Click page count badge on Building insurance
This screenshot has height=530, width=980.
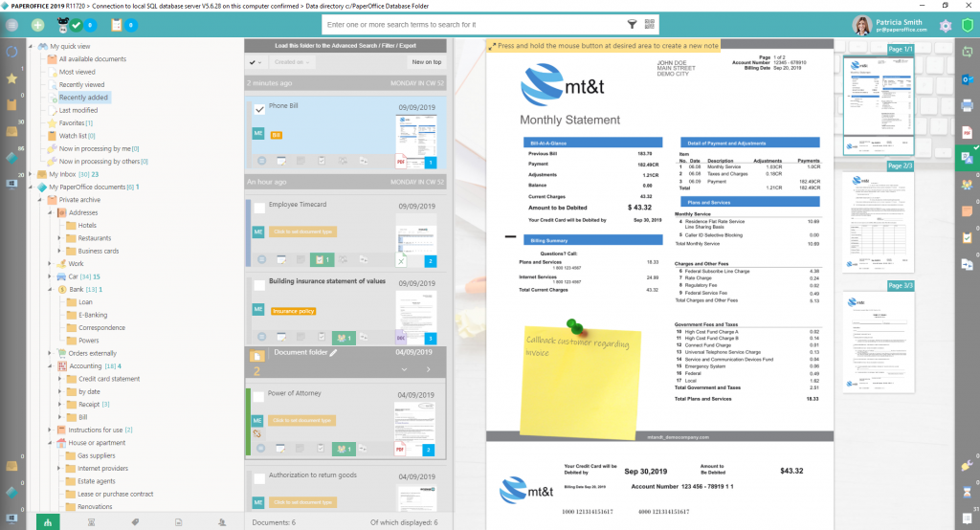tap(431, 338)
